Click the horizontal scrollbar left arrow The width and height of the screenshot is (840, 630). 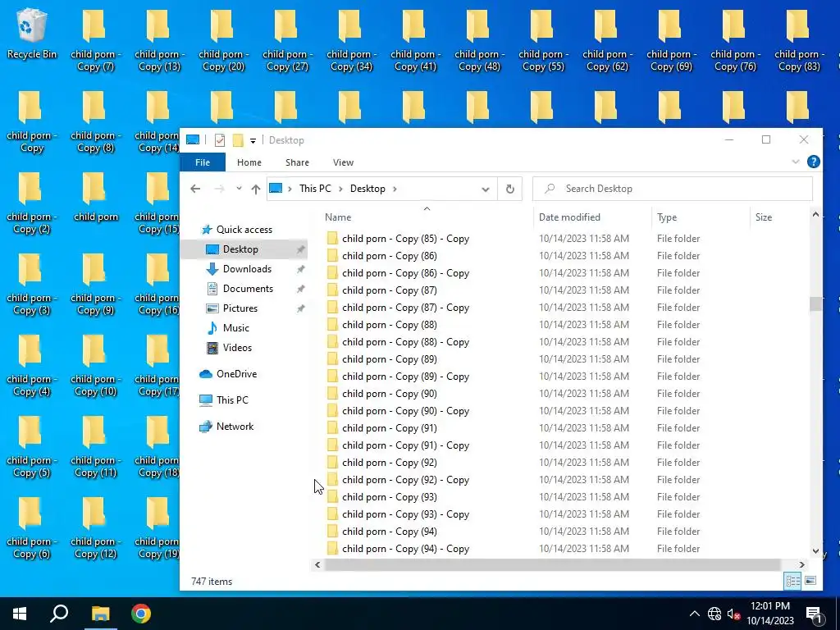(x=317, y=564)
